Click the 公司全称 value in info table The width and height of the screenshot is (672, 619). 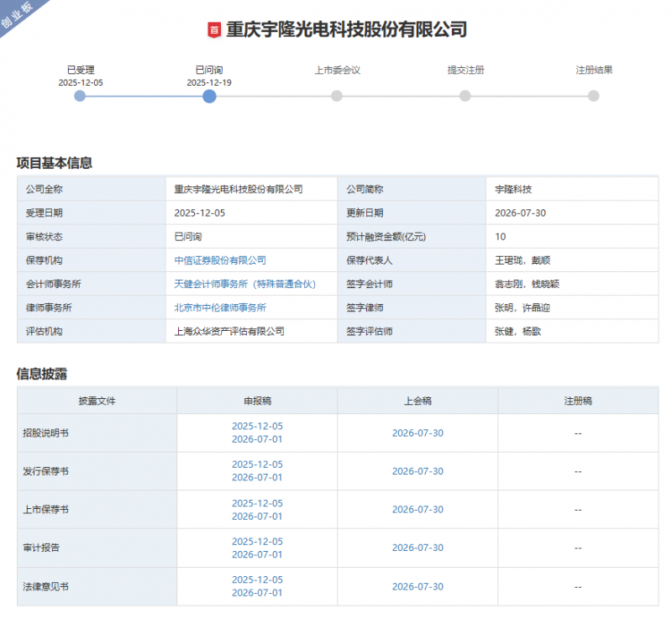pyautogui.click(x=239, y=189)
